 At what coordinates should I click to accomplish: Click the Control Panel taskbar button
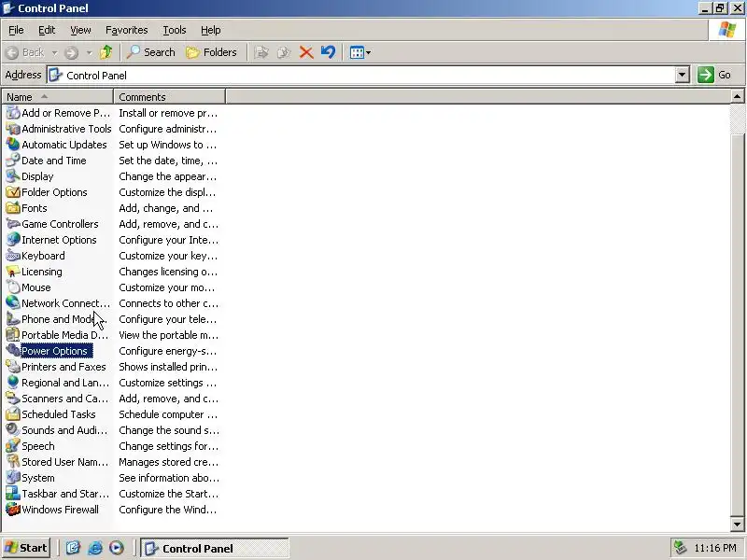216,548
